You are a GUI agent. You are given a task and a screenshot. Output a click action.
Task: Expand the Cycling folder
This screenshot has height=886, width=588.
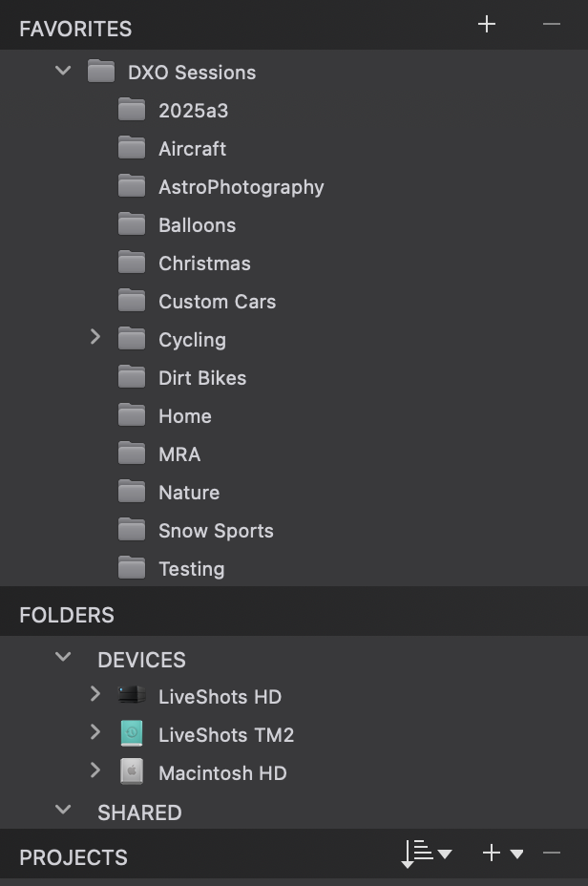pyautogui.click(x=94, y=337)
